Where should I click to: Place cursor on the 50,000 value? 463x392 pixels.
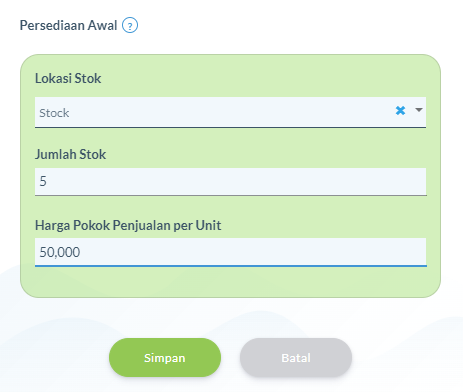(x=60, y=252)
